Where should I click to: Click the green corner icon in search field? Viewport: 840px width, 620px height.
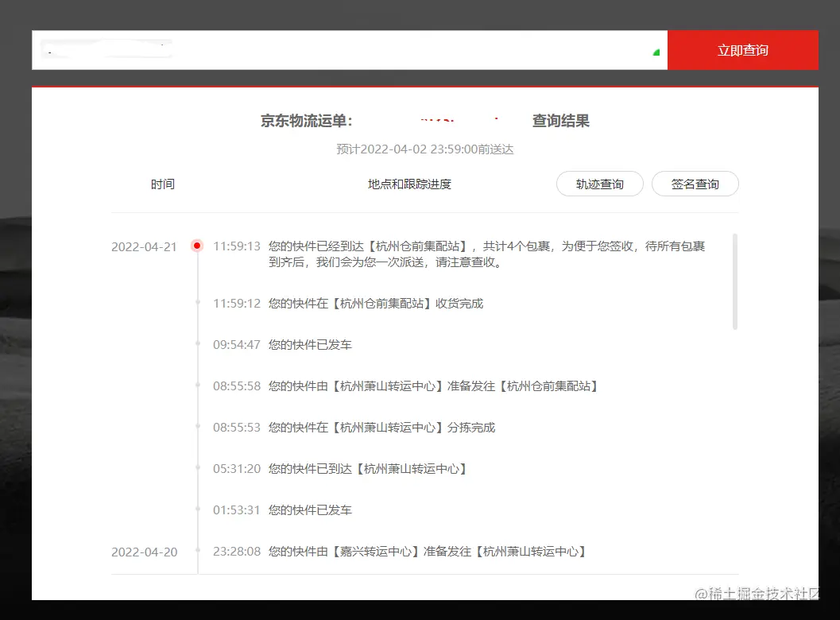(x=656, y=52)
